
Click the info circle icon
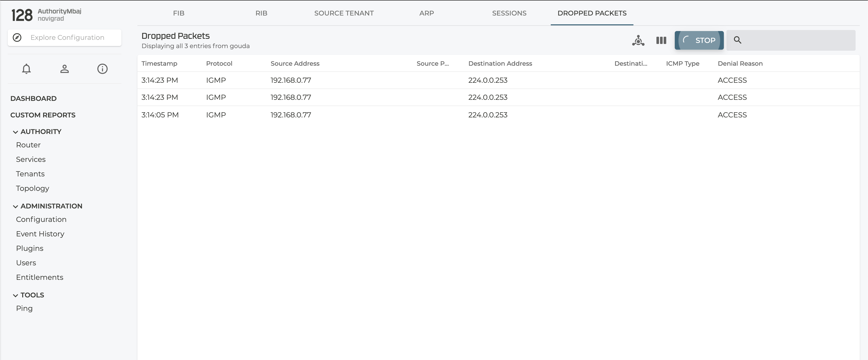pos(103,69)
